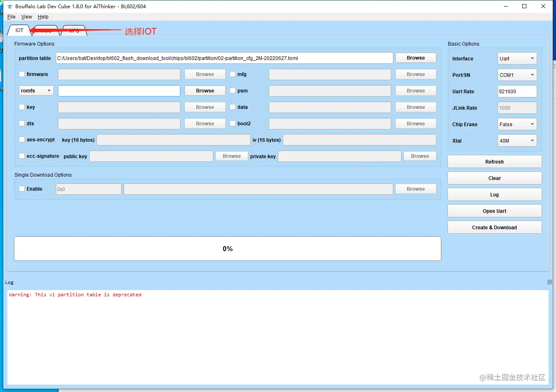The width and height of the screenshot is (556, 392).
Task: Open the Help menu
Action: point(43,17)
